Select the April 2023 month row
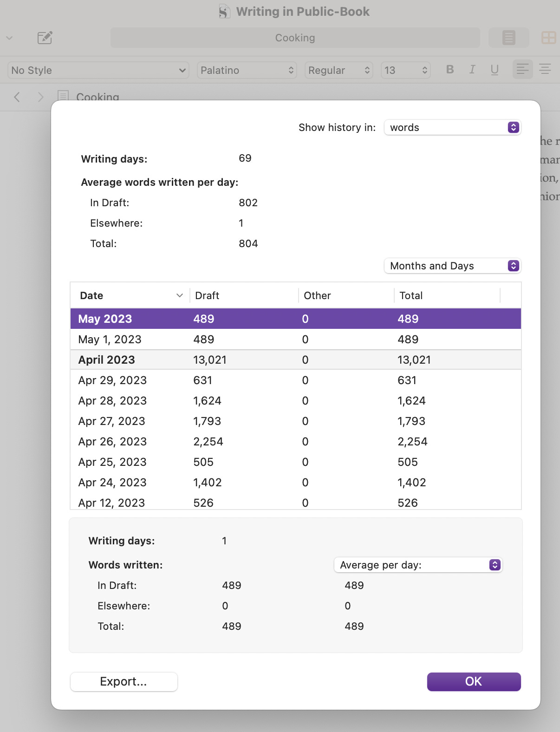This screenshot has height=732, width=560. (296, 360)
